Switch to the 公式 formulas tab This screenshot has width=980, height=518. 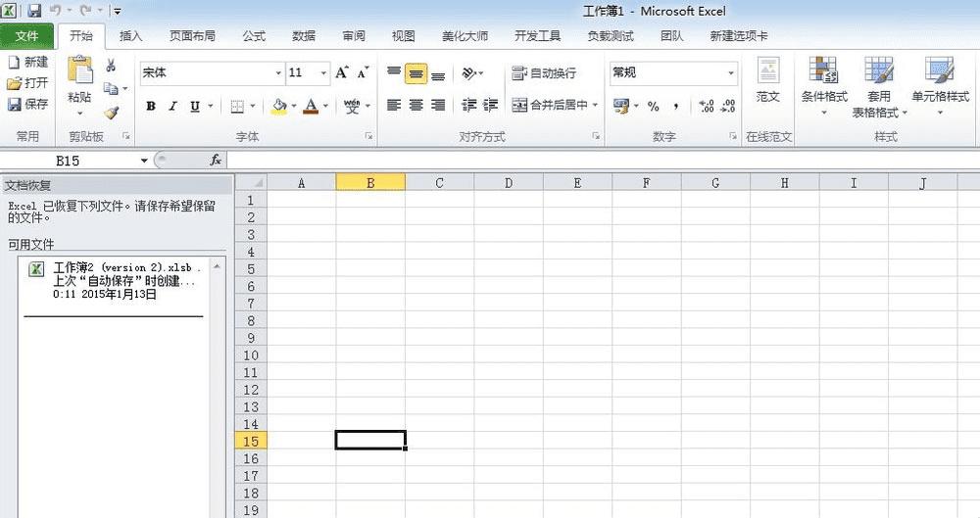254,36
